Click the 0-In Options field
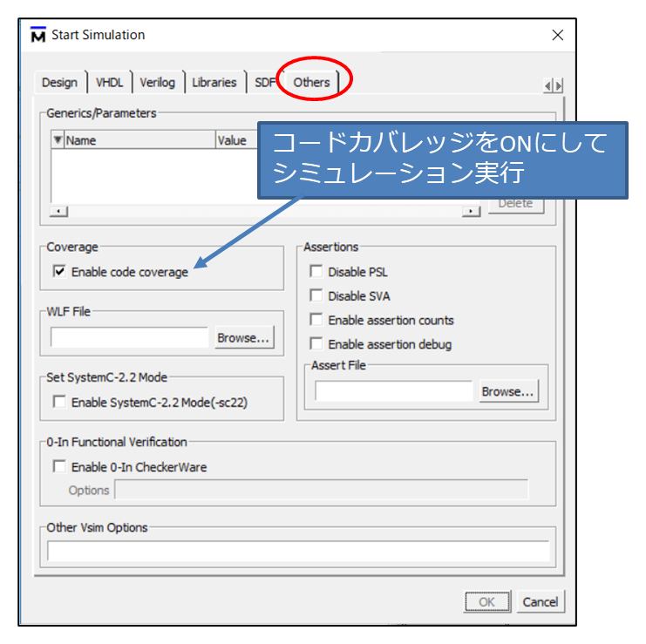The height and width of the screenshot is (644, 646). (x=322, y=490)
